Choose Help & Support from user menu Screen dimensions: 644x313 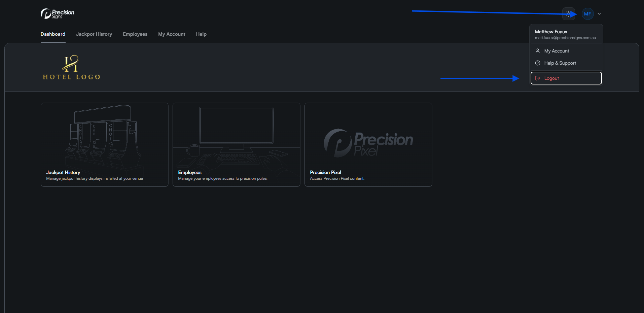tap(560, 63)
